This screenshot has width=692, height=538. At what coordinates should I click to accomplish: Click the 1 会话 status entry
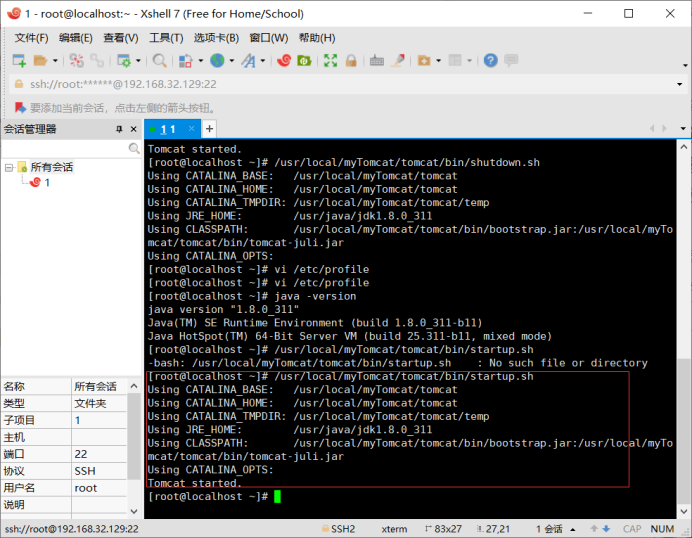point(549,529)
